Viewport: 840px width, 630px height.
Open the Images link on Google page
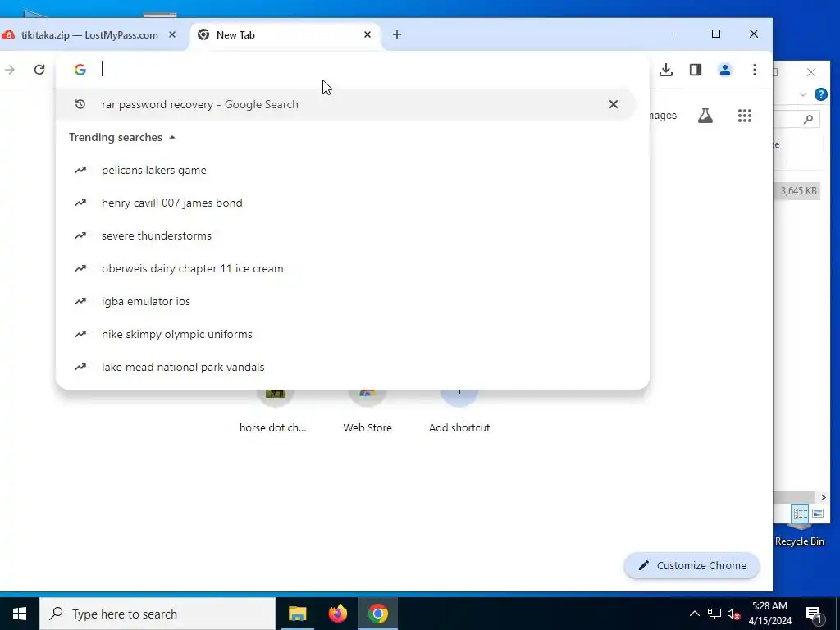point(663,116)
